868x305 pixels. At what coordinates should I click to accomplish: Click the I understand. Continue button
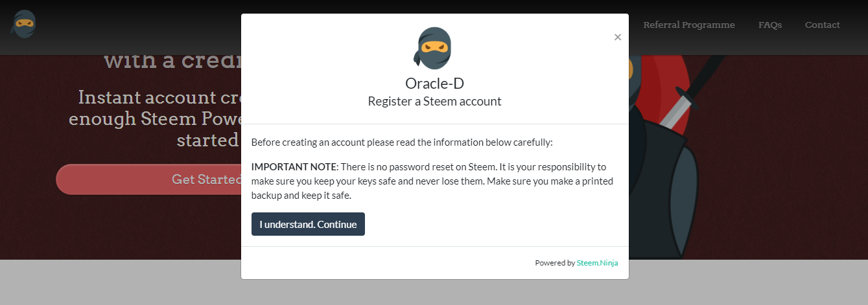[308, 224]
